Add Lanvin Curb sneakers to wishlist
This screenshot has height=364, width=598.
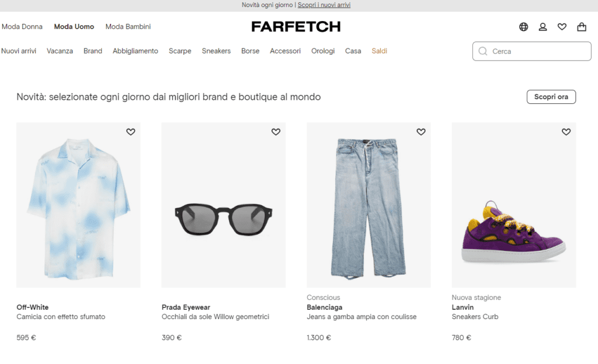coord(566,132)
